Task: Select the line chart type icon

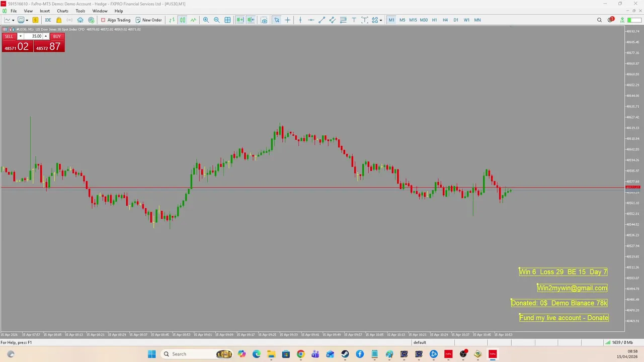Action: 193,20
